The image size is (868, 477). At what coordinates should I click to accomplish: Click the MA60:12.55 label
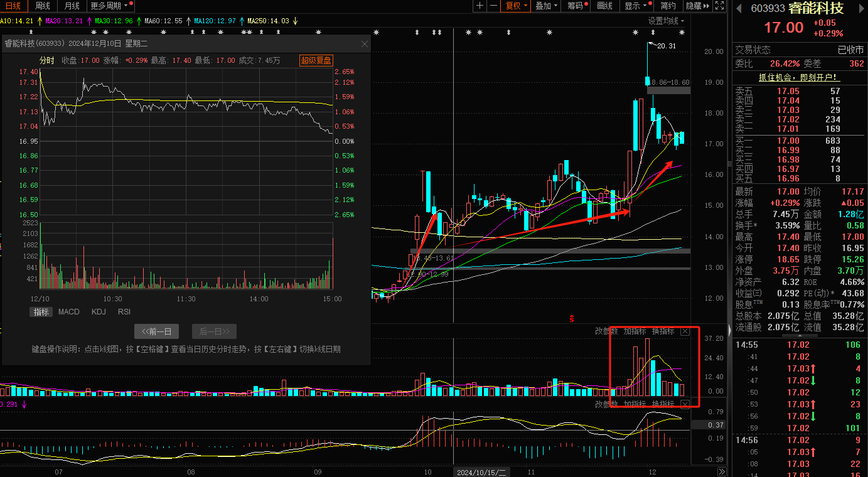163,21
